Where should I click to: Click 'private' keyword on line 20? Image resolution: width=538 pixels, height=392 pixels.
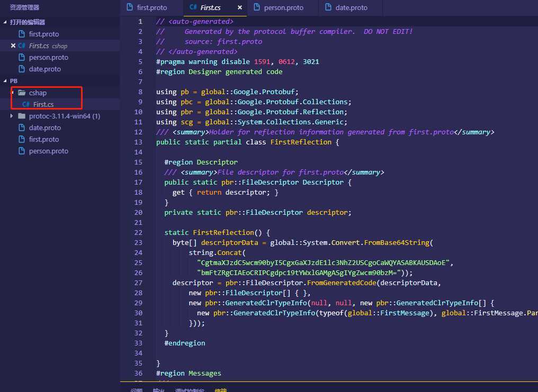click(x=178, y=213)
